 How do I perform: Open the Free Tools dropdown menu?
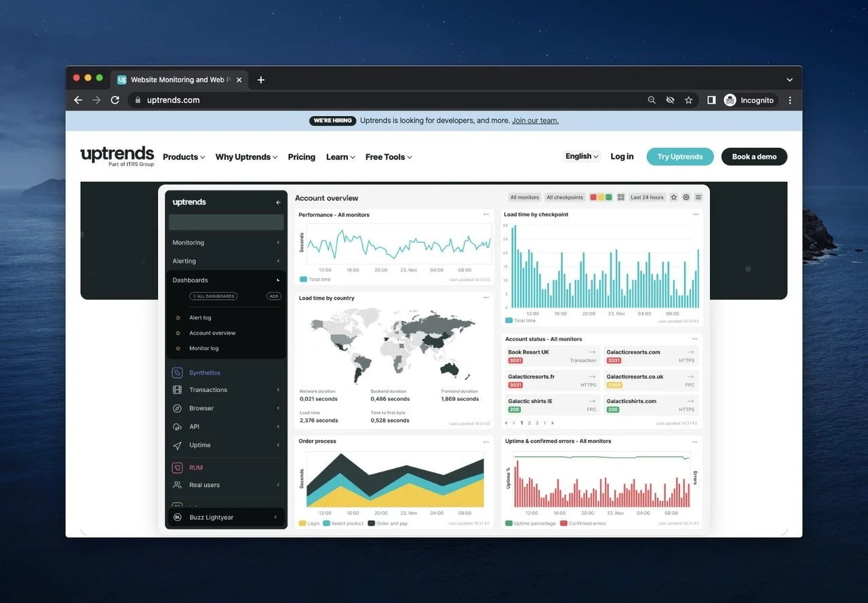click(389, 157)
